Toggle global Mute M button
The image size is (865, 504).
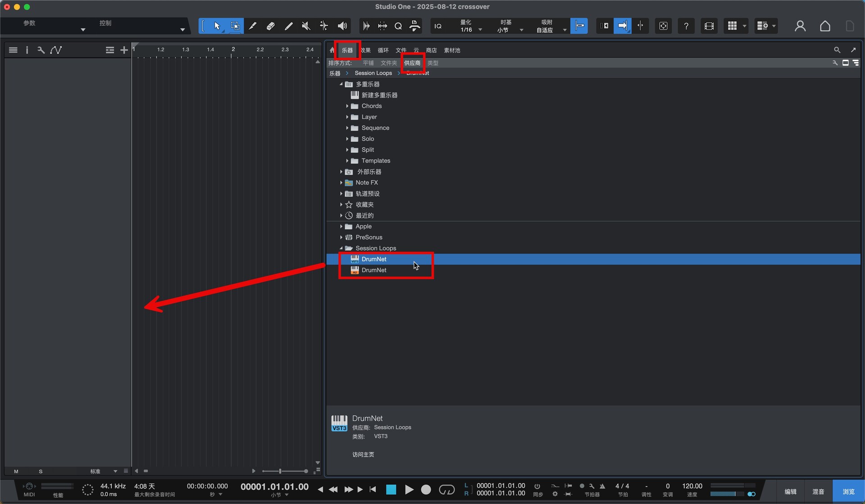[x=16, y=471]
